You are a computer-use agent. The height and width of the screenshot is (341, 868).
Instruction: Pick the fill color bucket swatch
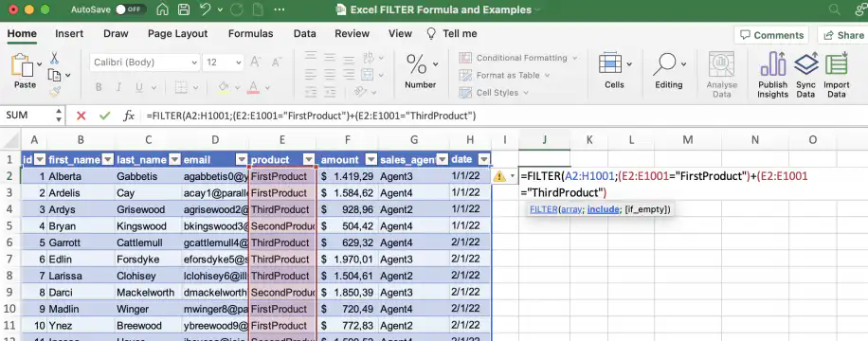pos(224,87)
